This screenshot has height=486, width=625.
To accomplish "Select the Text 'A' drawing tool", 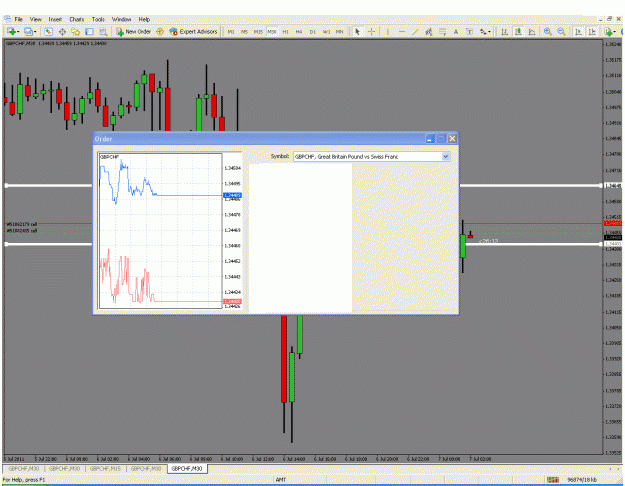I will [456, 31].
